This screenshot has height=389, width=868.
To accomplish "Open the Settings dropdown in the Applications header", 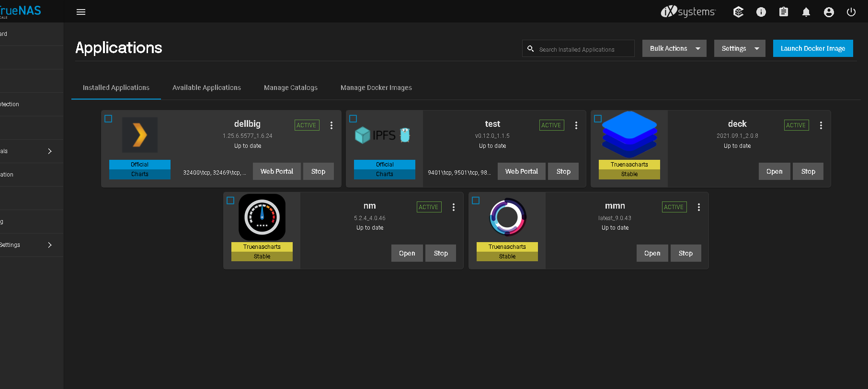I will click(x=740, y=48).
